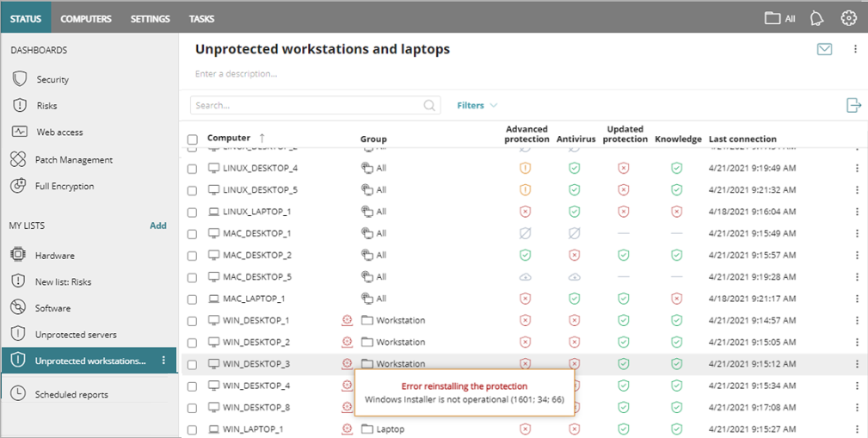Click the search magnifier icon
Image resolution: width=868 pixels, height=438 pixels.
429,105
